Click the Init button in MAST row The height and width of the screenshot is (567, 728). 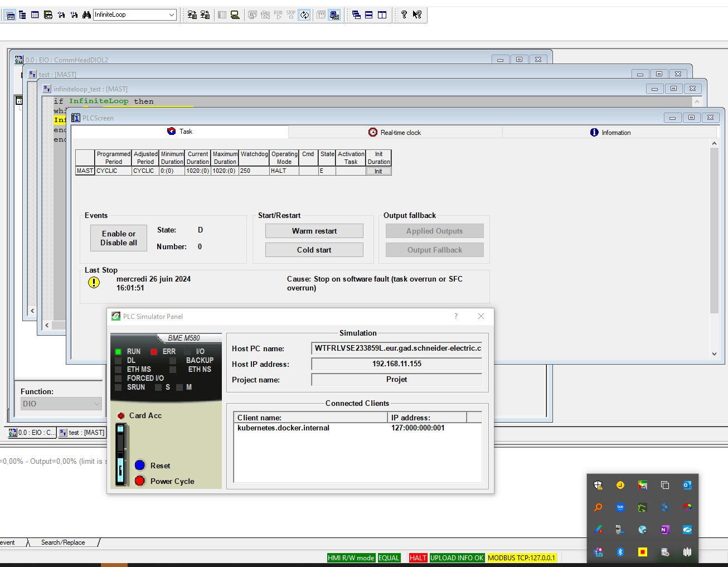(x=378, y=171)
